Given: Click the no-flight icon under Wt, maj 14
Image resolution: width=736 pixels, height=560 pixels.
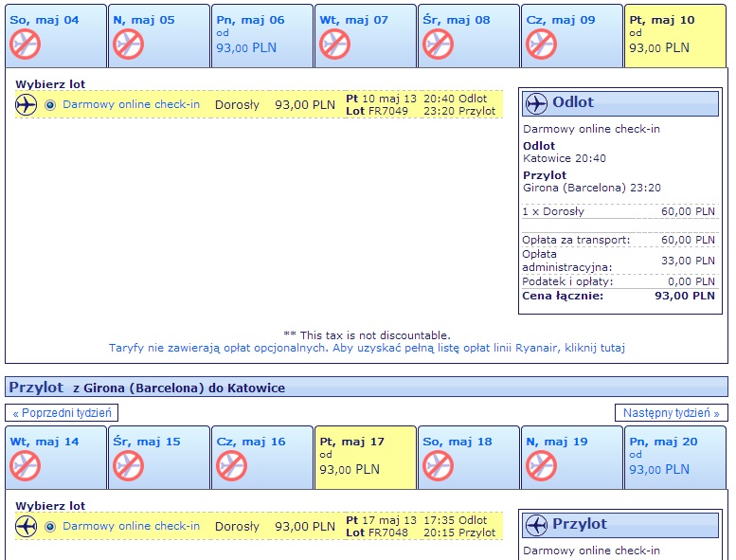Looking at the screenshot, I should point(25,465).
